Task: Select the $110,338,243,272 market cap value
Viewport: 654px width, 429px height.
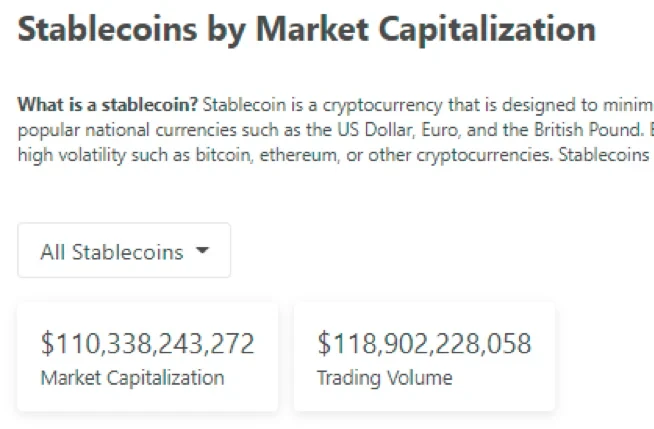Action: (148, 344)
